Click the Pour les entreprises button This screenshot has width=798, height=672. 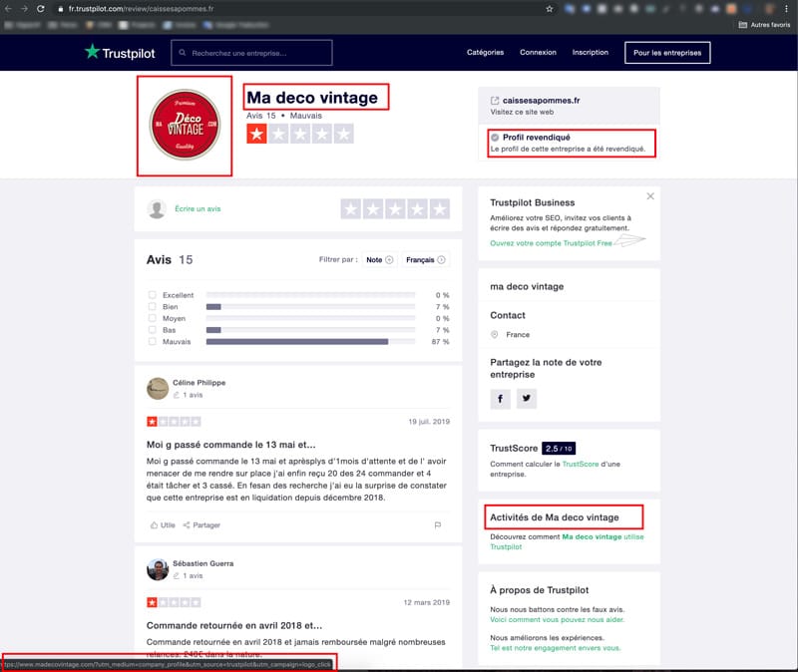point(666,52)
